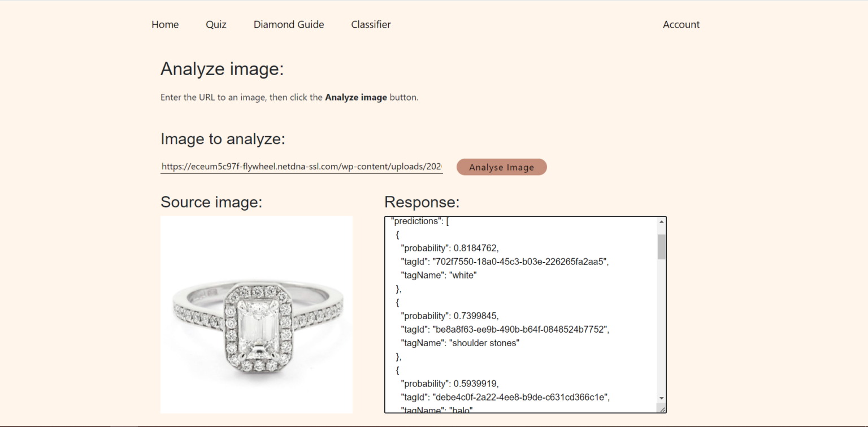
Task: Click the "white" tagName line in response
Action: coord(439,275)
